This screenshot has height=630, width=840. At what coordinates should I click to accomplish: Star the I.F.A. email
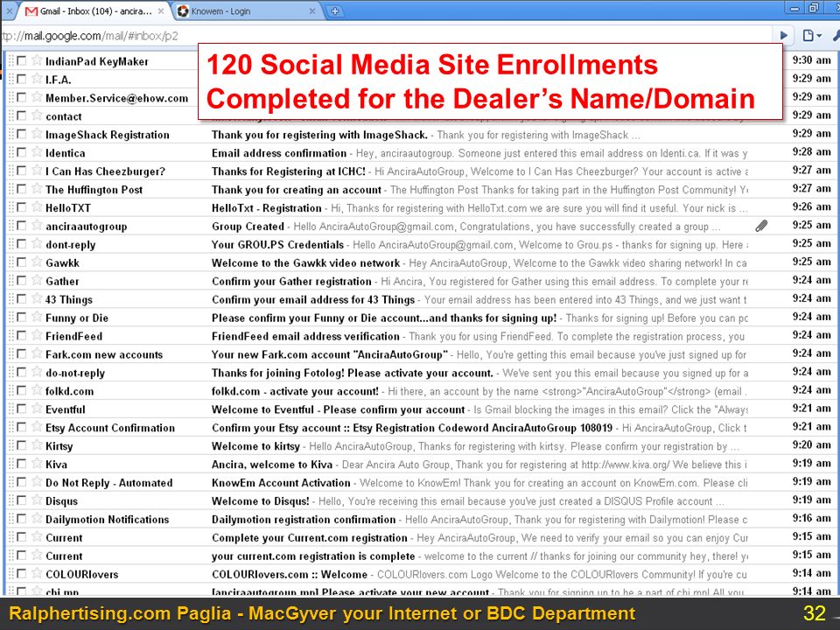pos(37,78)
